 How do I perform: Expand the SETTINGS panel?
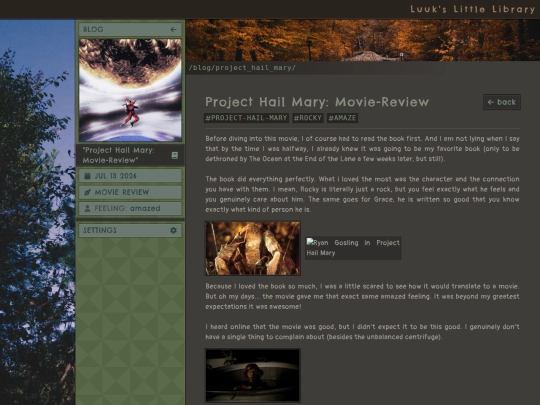(x=130, y=230)
